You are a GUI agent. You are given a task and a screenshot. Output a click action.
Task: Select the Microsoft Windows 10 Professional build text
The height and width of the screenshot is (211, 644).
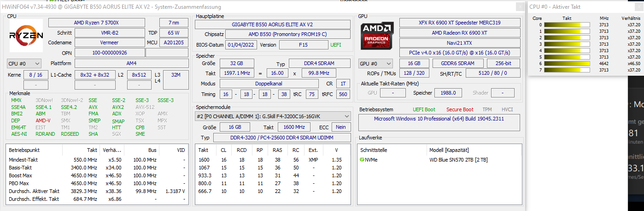click(x=440, y=119)
